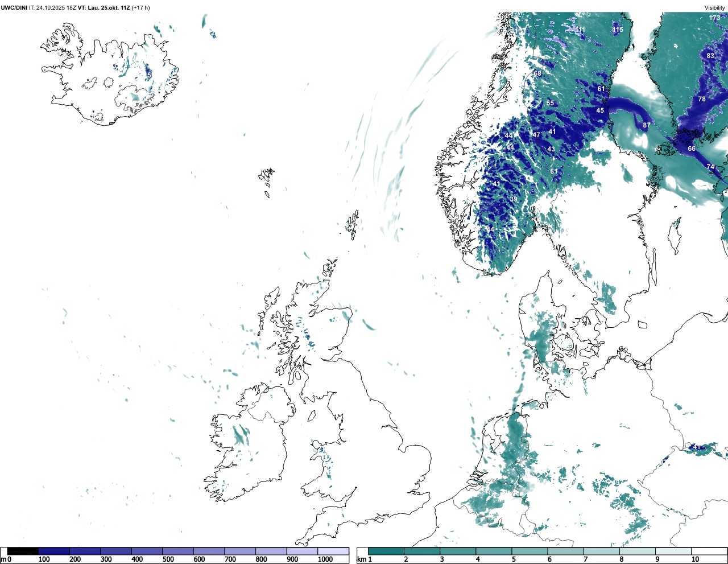
Task: Select the 500–600 m legend swatch
Action: tap(178, 551)
